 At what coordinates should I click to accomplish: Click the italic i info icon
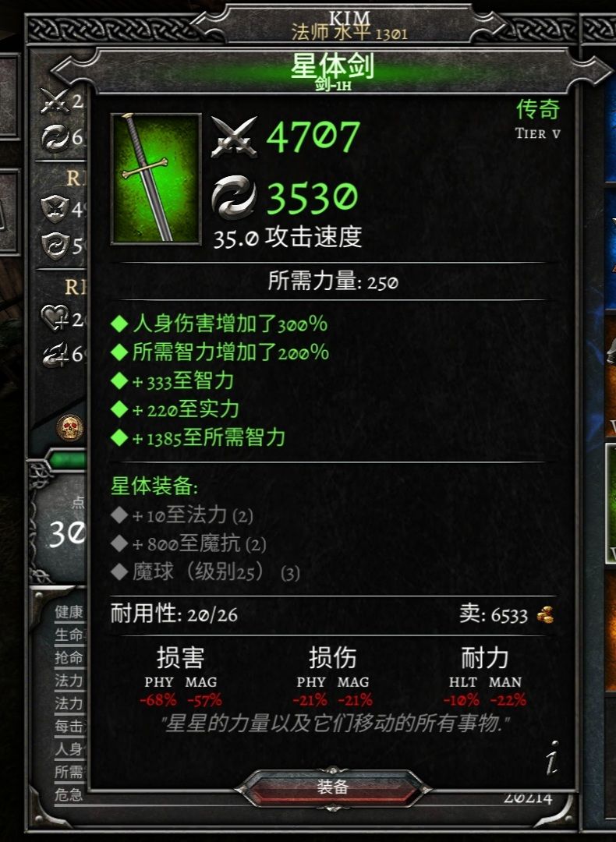click(553, 757)
